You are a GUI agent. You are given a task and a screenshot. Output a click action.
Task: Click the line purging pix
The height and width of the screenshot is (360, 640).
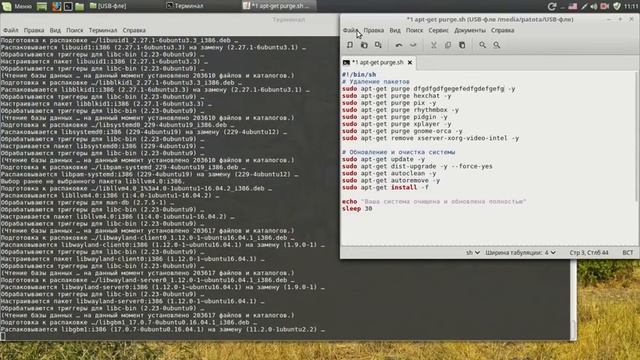389,103
